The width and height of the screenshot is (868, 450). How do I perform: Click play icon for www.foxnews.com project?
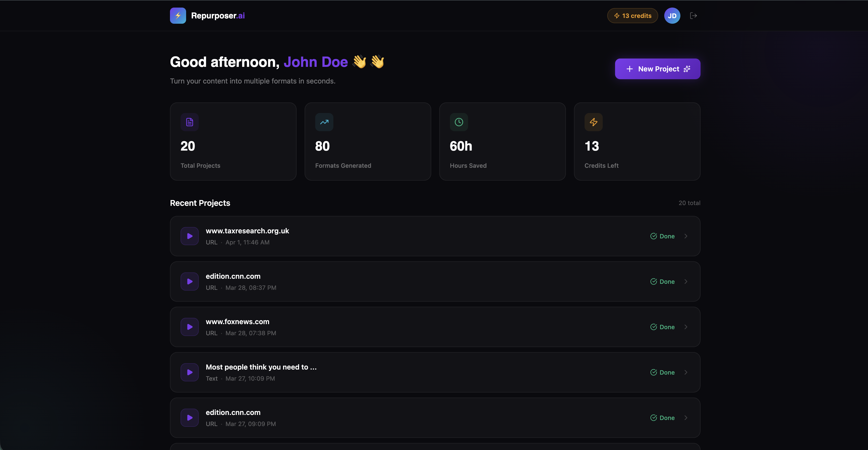tap(189, 327)
